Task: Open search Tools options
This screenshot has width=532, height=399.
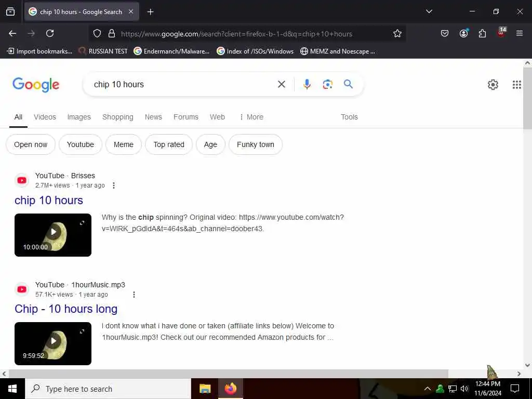Action: click(x=349, y=117)
